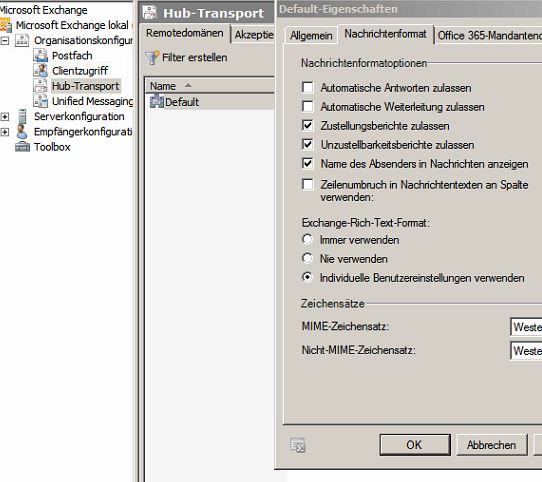The image size is (542, 482).
Task: Enable Zeilenumbruch in Nachrichtentexten checkbox
Action: coord(307,184)
